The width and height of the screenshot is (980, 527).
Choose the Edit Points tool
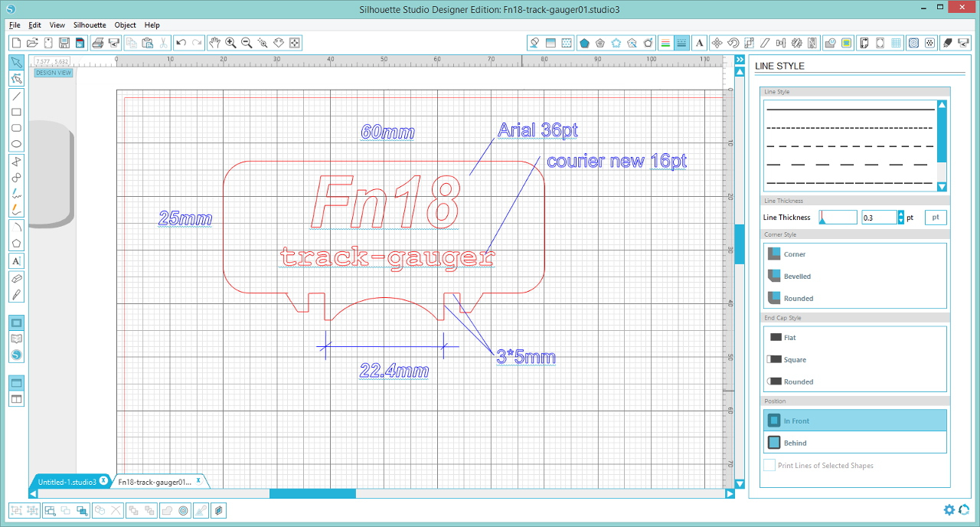(x=16, y=78)
